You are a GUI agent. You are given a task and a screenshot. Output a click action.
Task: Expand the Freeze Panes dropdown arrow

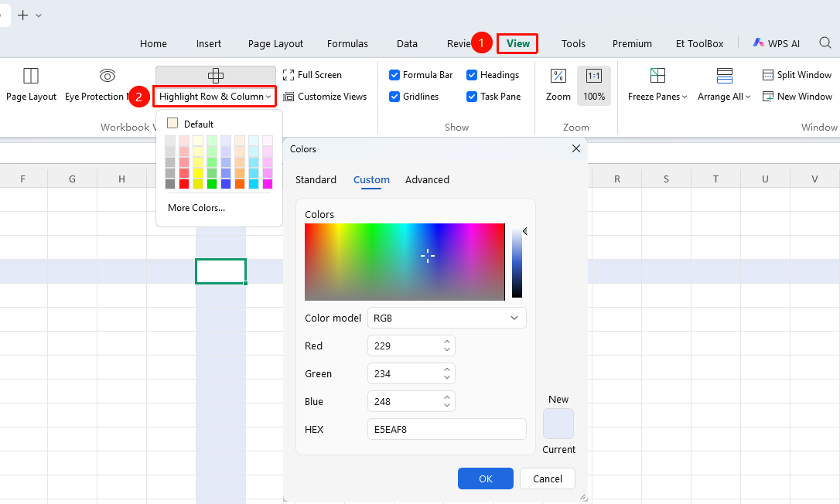[685, 97]
